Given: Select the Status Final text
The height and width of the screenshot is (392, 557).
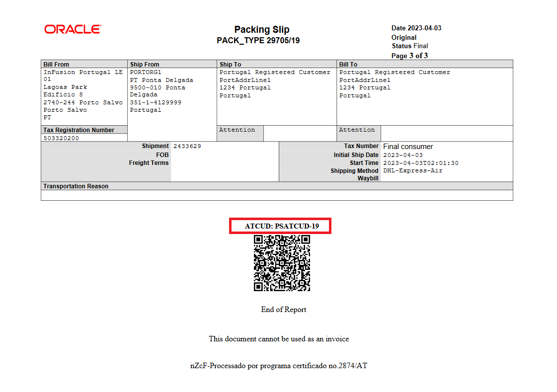Looking at the screenshot, I should pos(410,46).
